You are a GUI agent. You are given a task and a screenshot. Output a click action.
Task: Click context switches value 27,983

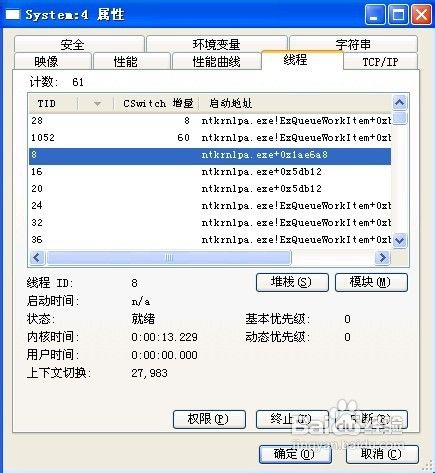[x=149, y=373]
